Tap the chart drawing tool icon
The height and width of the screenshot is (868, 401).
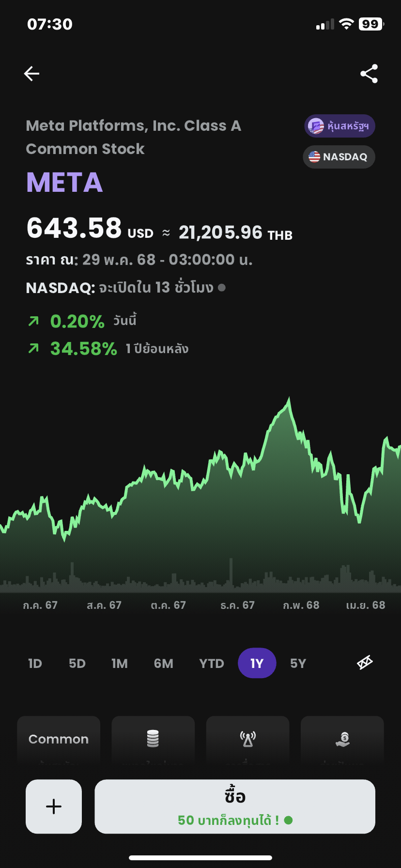pyautogui.click(x=365, y=662)
